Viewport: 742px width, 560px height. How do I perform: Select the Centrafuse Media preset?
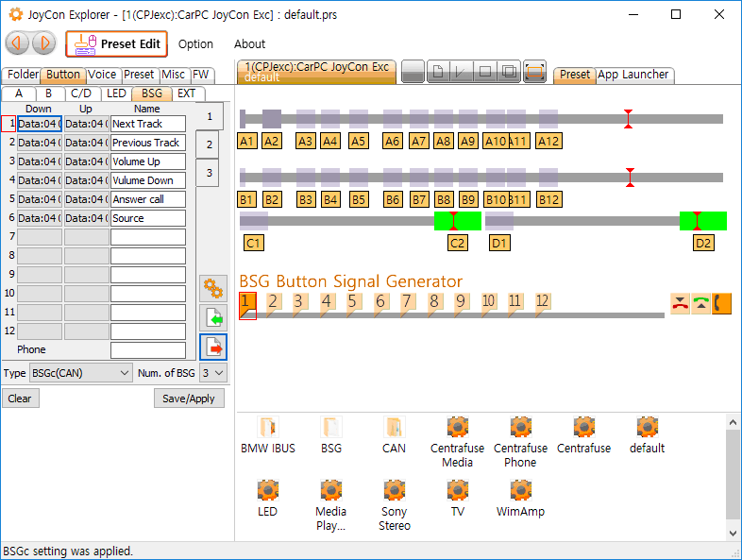458,442
